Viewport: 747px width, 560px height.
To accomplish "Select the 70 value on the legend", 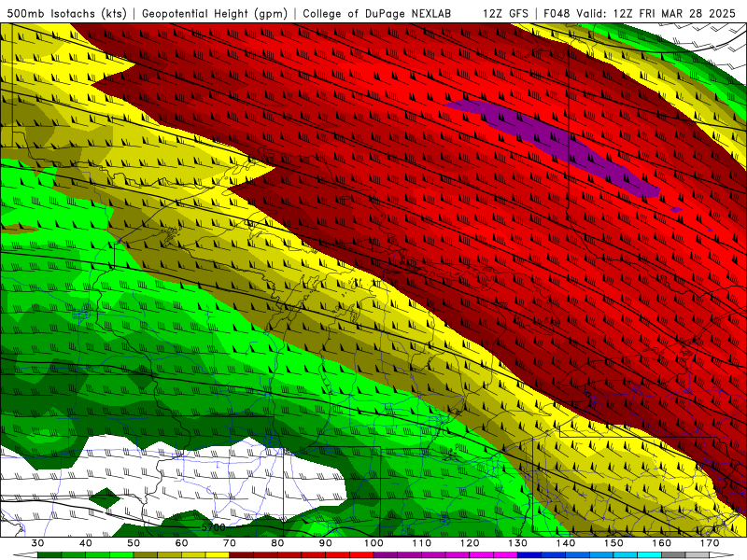I will [230, 543].
